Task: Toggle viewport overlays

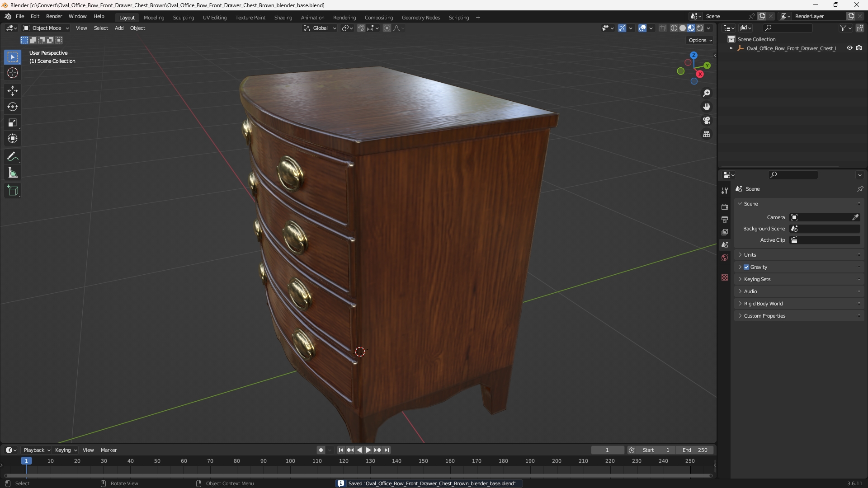Action: tap(642, 28)
